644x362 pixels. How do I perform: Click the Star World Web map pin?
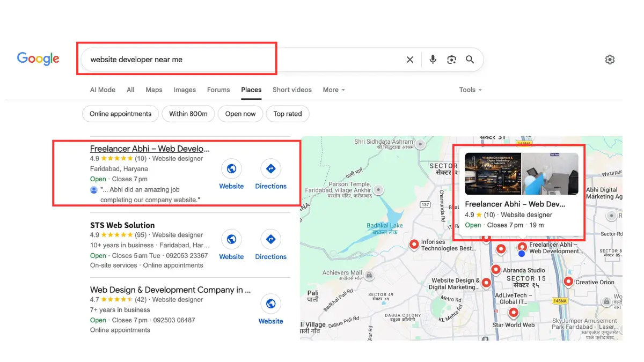click(x=514, y=313)
